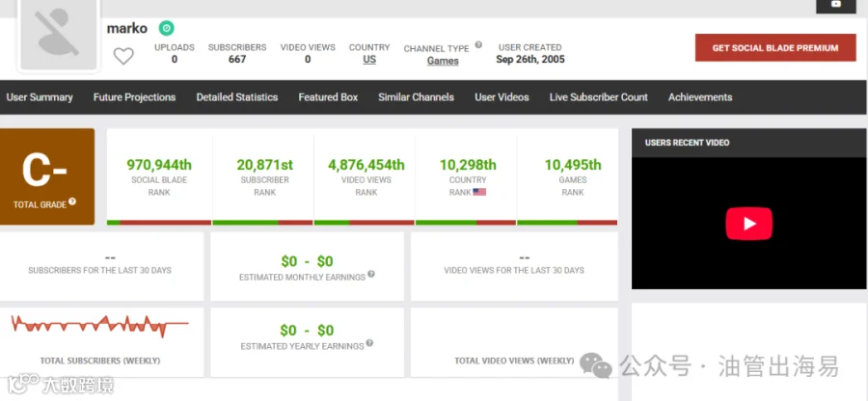The width and height of the screenshot is (868, 401).
Task: Click the Social Blade rank progress bar
Action: click(159, 223)
